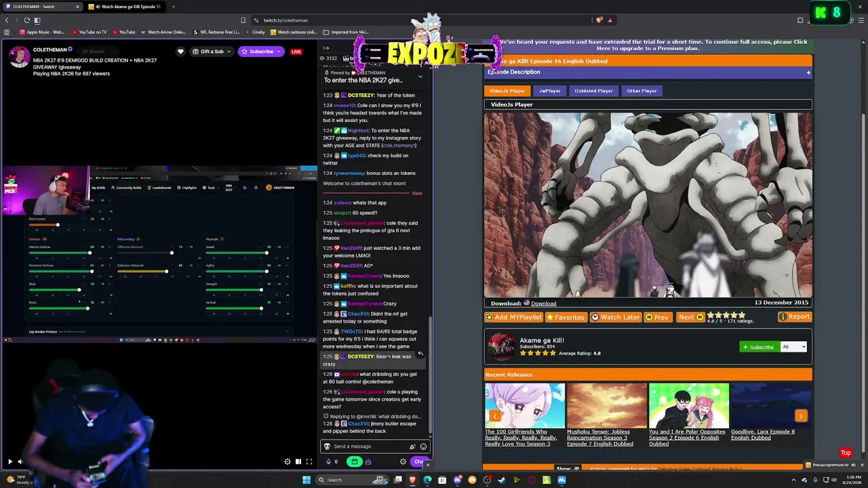Go to the Prev episode

coord(657,317)
